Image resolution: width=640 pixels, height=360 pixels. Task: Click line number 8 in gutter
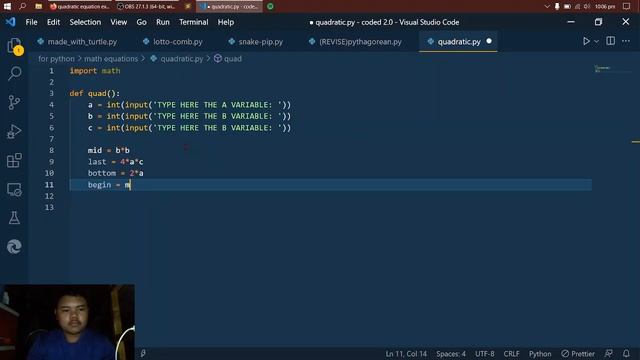[x=51, y=150]
